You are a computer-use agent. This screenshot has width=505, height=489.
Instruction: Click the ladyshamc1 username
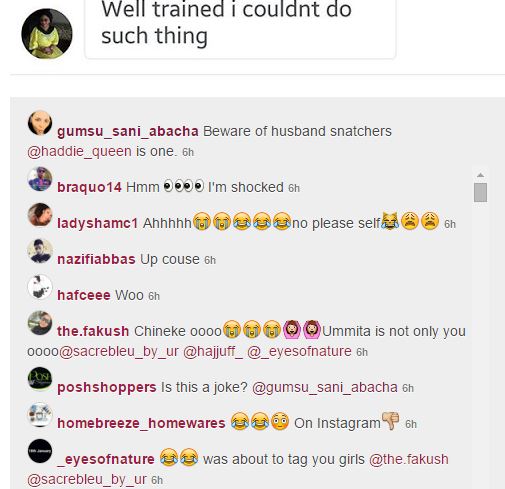pos(97,223)
